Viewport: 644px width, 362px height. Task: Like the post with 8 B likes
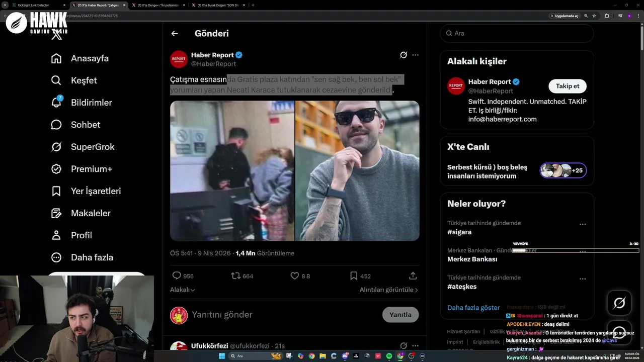(295, 276)
